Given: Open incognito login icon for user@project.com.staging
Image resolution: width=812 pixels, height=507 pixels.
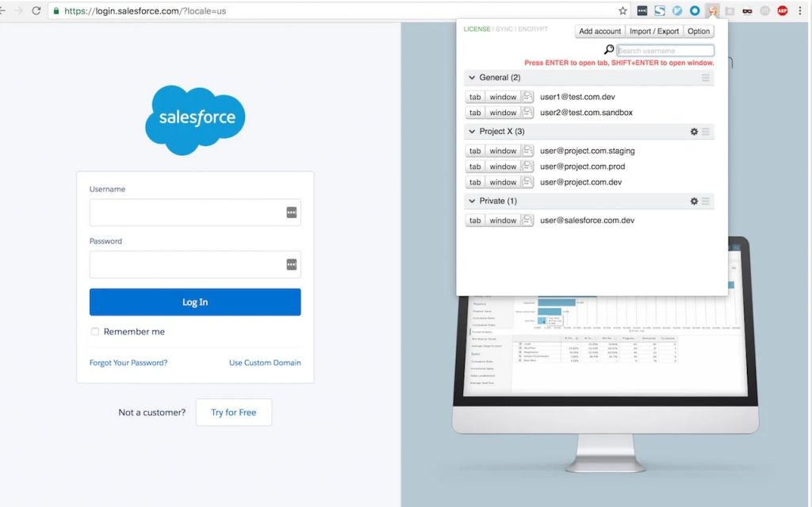Looking at the screenshot, I should pos(527,151).
